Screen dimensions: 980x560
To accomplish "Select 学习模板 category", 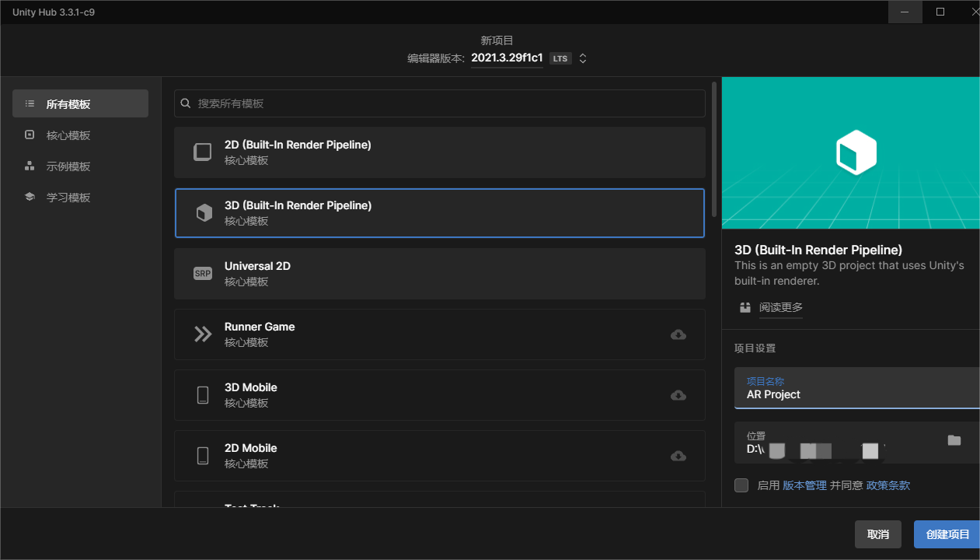I will [x=80, y=197].
